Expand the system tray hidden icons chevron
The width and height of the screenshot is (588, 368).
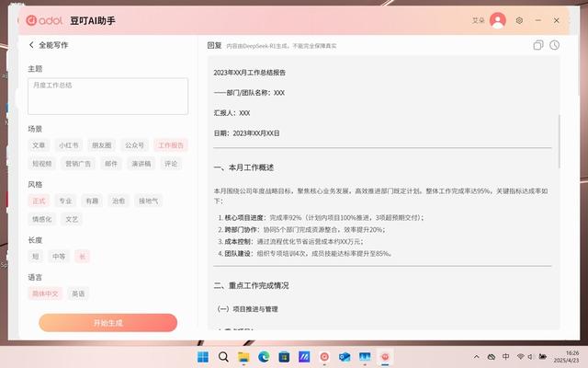(x=476, y=357)
